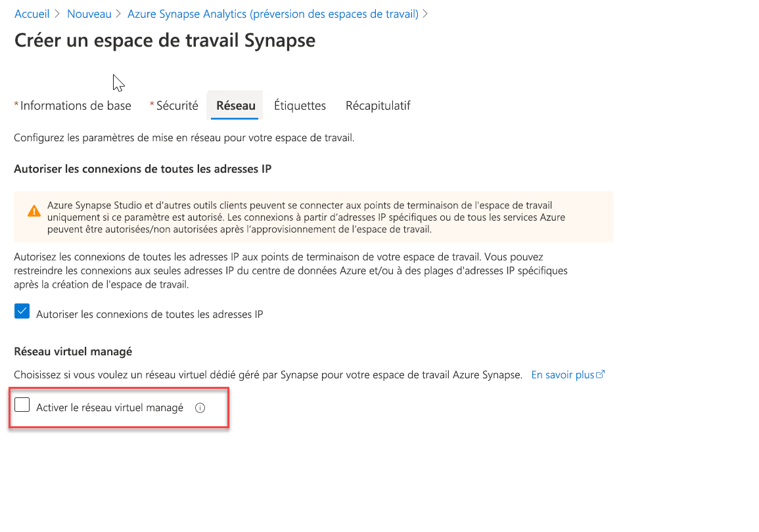Click the chevron after Accueil breadcrumb
This screenshot has height=532, width=759.
[x=58, y=14]
